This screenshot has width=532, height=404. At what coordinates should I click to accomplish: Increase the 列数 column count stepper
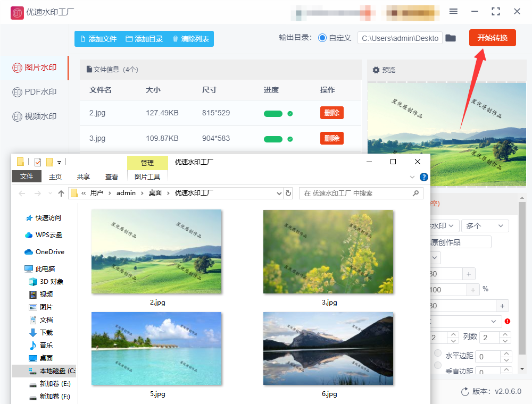[x=505, y=334]
